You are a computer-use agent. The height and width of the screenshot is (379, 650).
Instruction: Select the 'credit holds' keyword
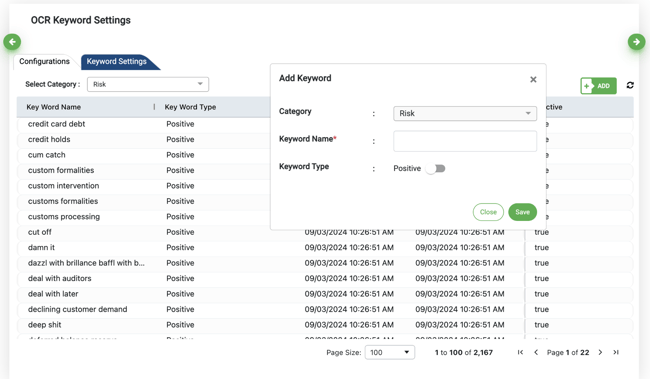[49, 139]
